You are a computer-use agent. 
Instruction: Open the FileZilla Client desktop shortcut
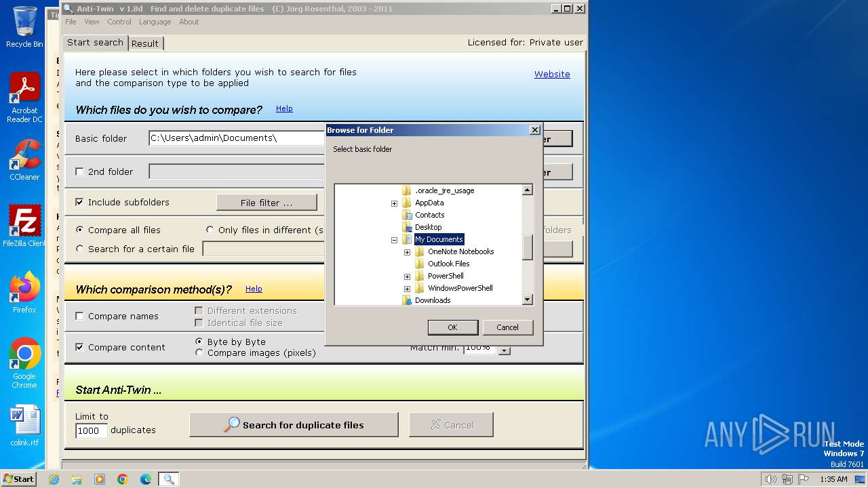(24, 226)
